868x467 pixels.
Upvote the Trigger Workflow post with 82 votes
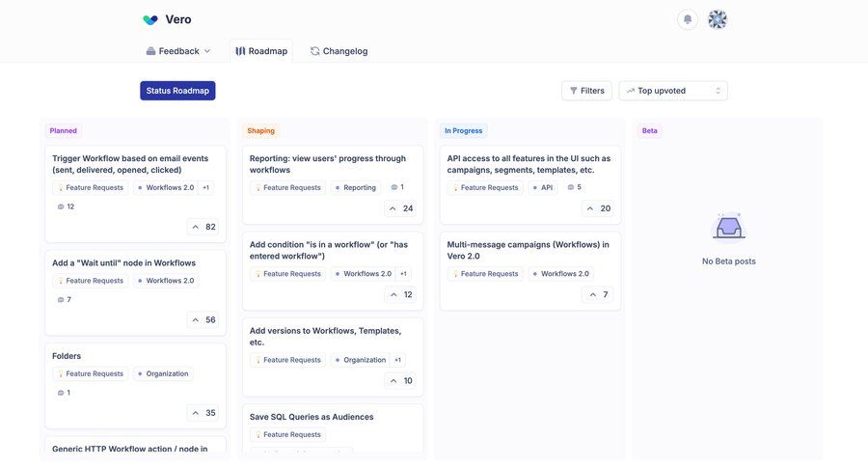(203, 227)
